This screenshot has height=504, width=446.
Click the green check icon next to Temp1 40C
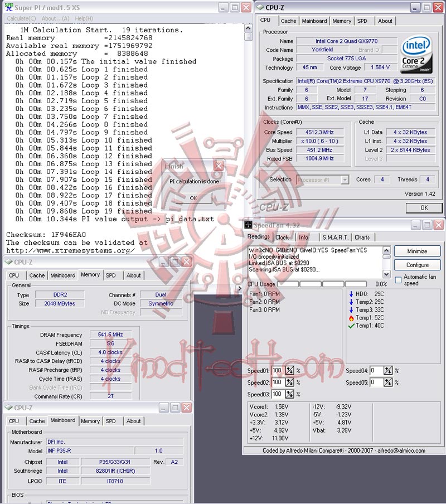pyautogui.click(x=351, y=326)
